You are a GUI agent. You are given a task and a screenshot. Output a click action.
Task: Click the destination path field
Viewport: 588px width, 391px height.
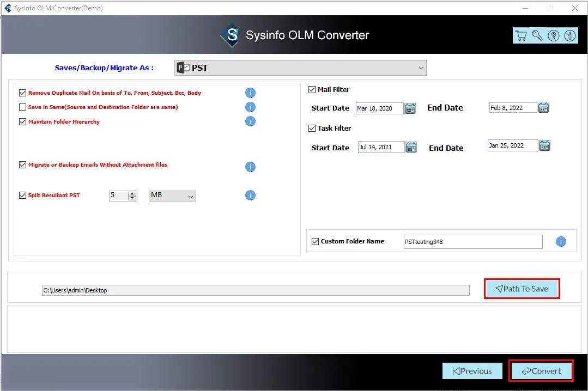[x=256, y=290]
